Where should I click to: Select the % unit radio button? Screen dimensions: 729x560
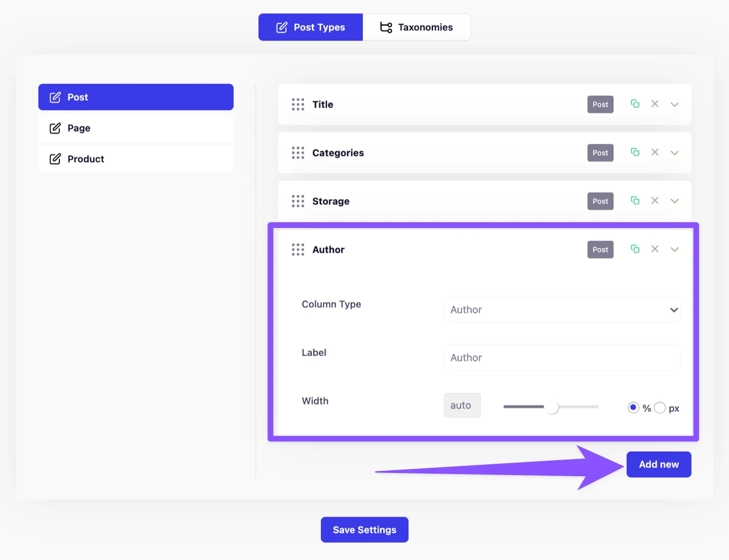[633, 408]
